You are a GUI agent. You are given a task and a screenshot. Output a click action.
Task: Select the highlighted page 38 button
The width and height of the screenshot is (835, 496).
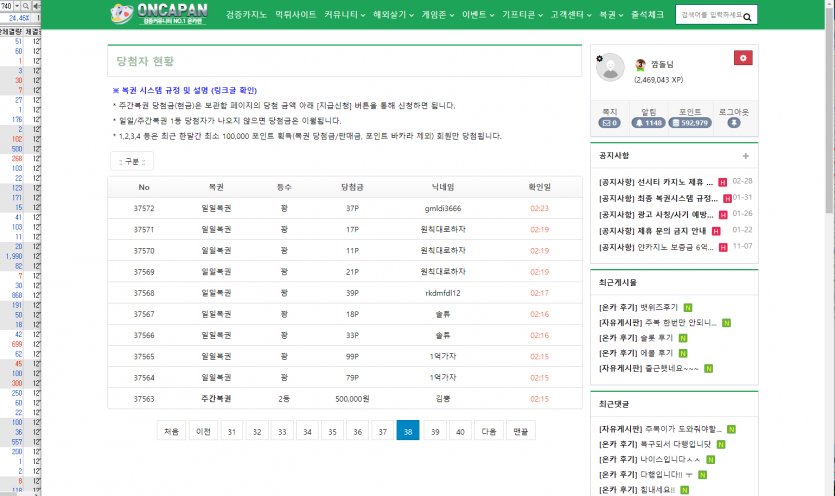point(408,430)
